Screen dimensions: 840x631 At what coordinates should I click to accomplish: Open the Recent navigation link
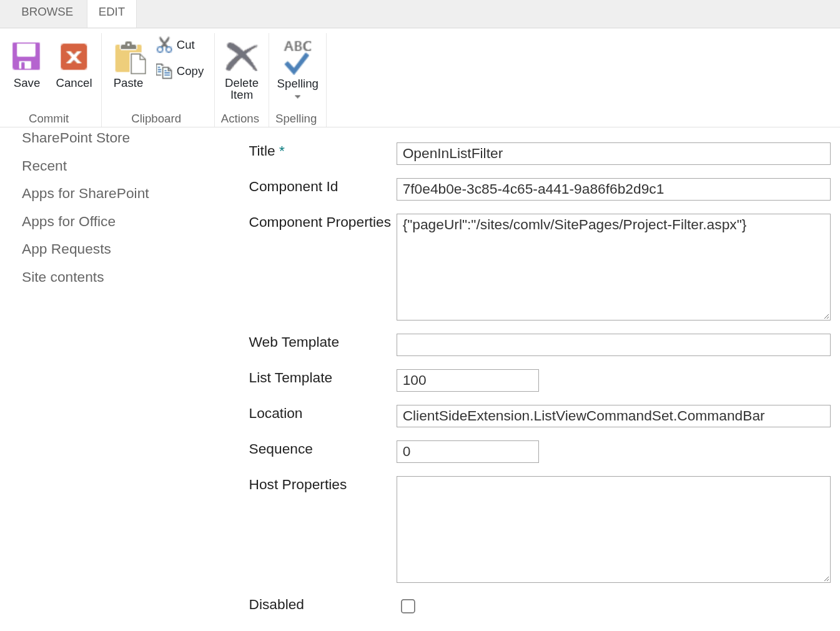tap(44, 166)
